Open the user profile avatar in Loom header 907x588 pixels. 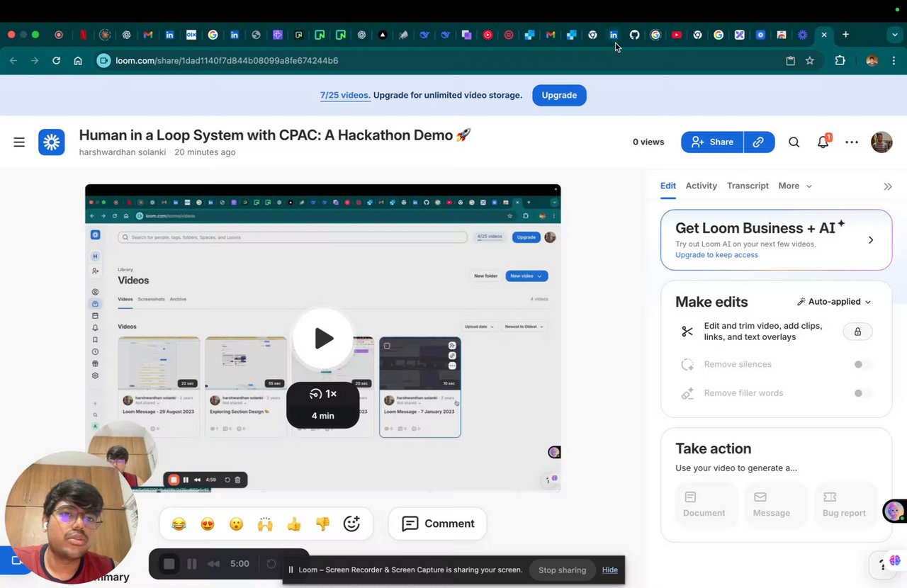(881, 142)
